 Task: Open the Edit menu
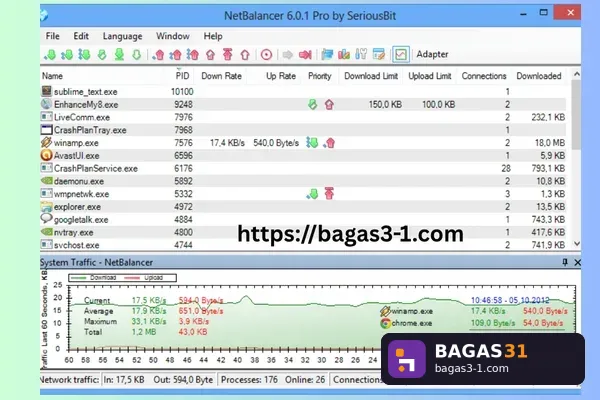tap(81, 36)
